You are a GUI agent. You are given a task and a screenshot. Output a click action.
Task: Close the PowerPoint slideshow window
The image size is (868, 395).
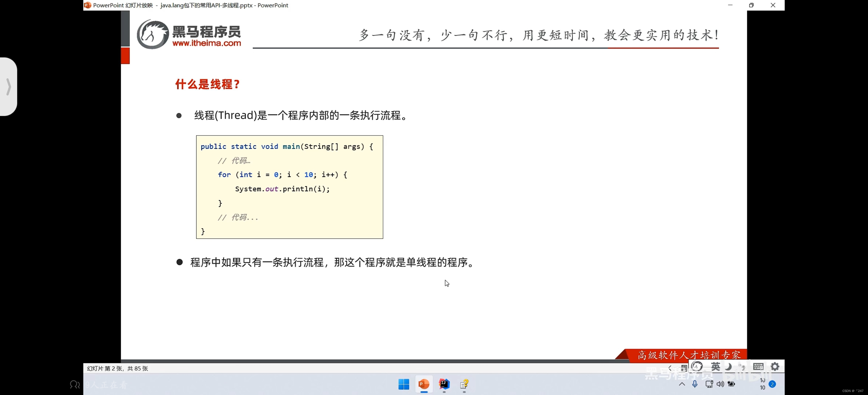(x=773, y=5)
